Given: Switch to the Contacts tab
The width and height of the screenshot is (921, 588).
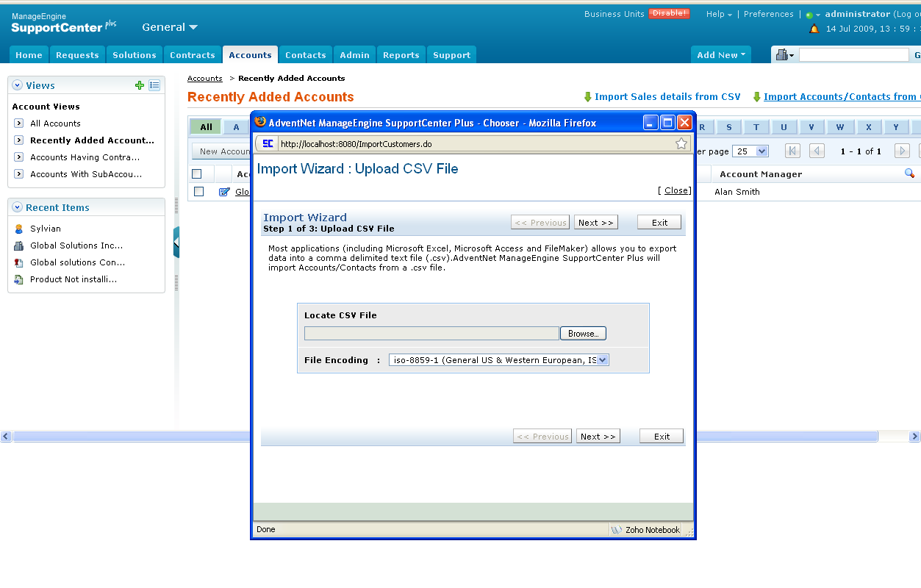Looking at the screenshot, I should coord(306,55).
